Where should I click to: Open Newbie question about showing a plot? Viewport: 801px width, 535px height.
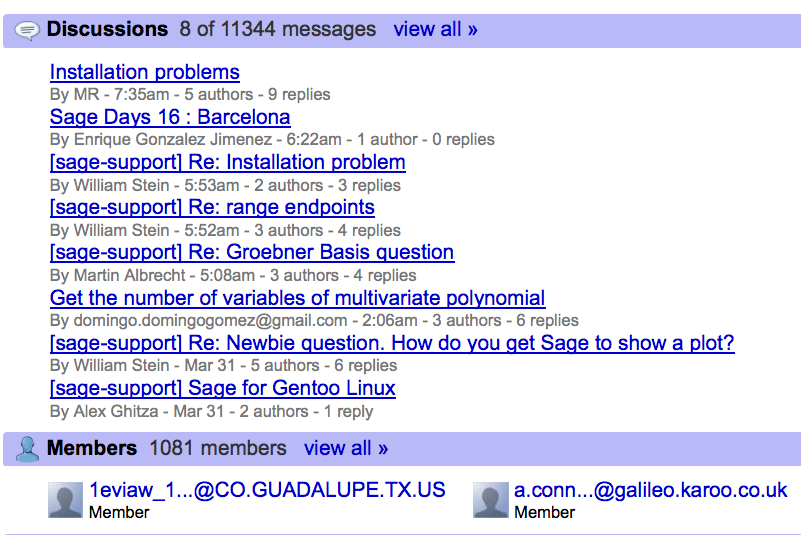[x=392, y=343]
